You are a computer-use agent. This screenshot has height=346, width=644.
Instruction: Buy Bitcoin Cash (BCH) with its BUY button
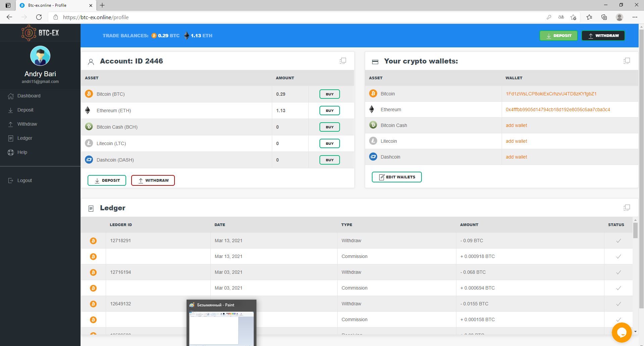pos(330,127)
